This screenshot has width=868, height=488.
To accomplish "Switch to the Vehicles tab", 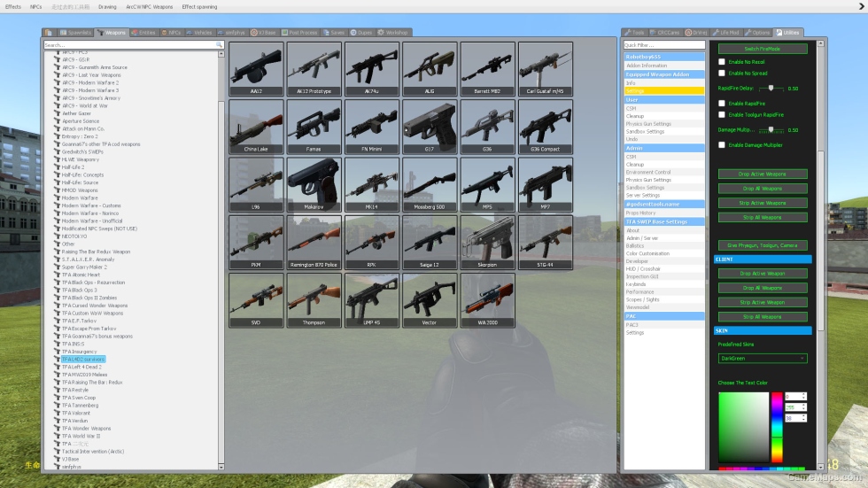I will (199, 33).
